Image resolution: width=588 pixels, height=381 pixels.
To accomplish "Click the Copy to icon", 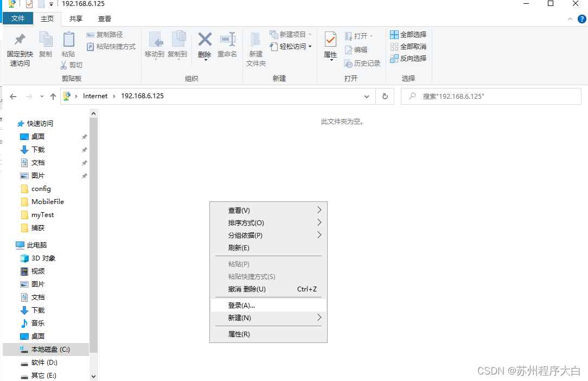I will pyautogui.click(x=178, y=40).
